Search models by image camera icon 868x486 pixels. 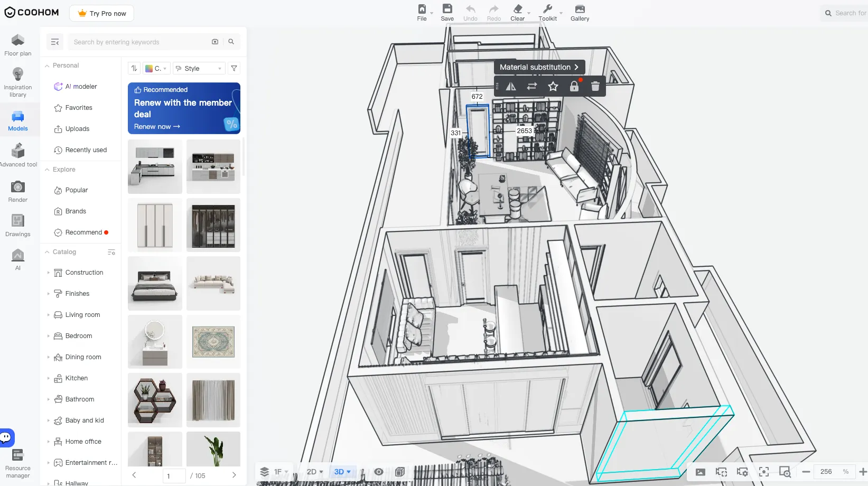[215, 42]
